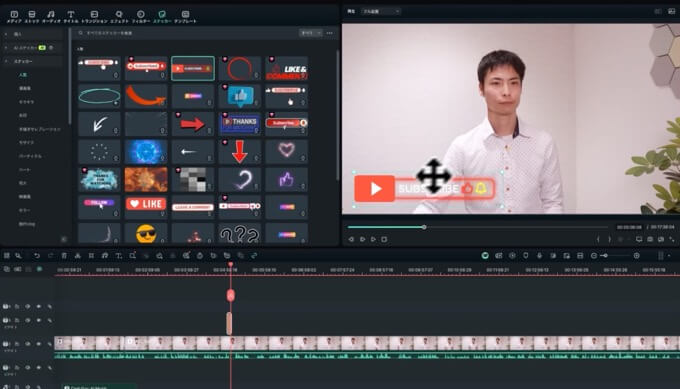Click the mark-in bracket icon
The height and width of the screenshot is (389, 680).
pyautogui.click(x=598, y=239)
